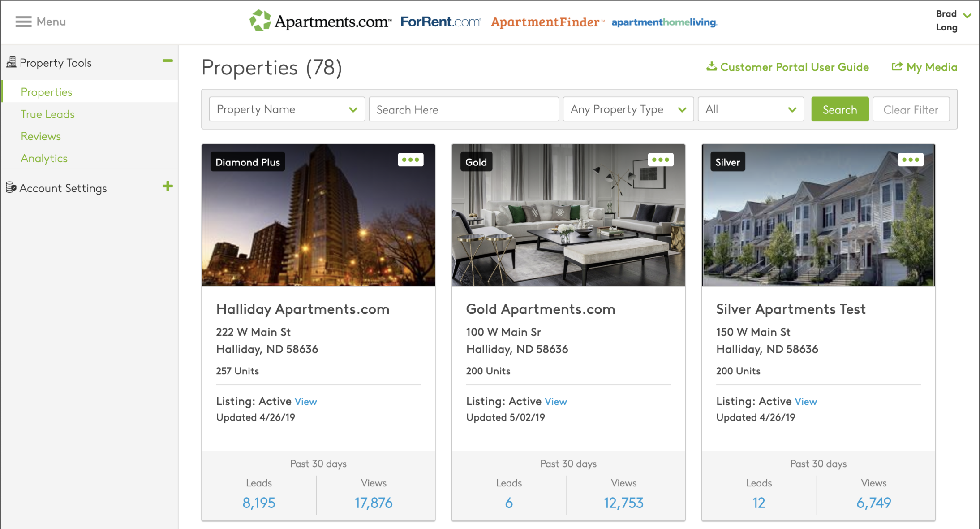Click the Property Tools building icon
The width and height of the screenshot is (980, 529).
click(x=11, y=62)
